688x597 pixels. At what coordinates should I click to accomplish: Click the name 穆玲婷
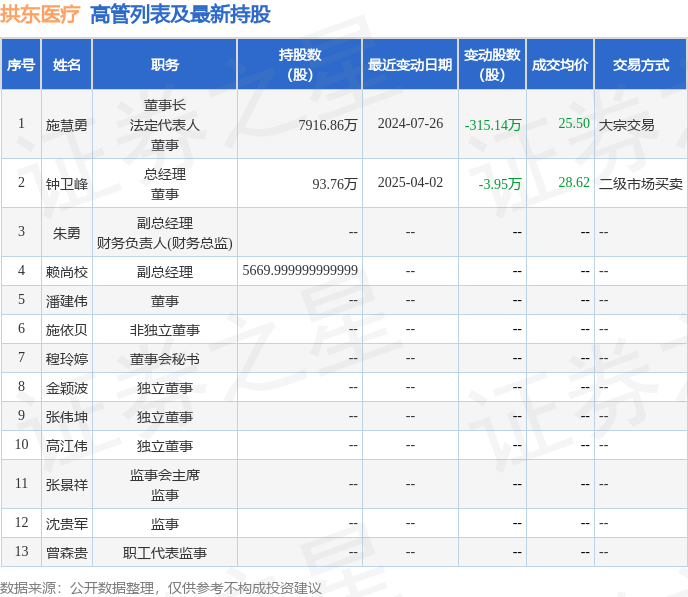(x=67, y=359)
